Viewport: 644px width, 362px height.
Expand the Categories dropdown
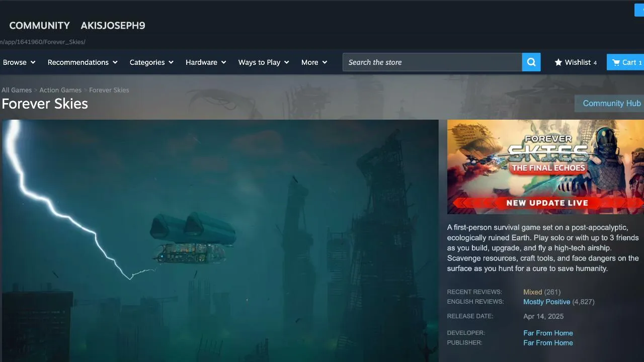151,62
